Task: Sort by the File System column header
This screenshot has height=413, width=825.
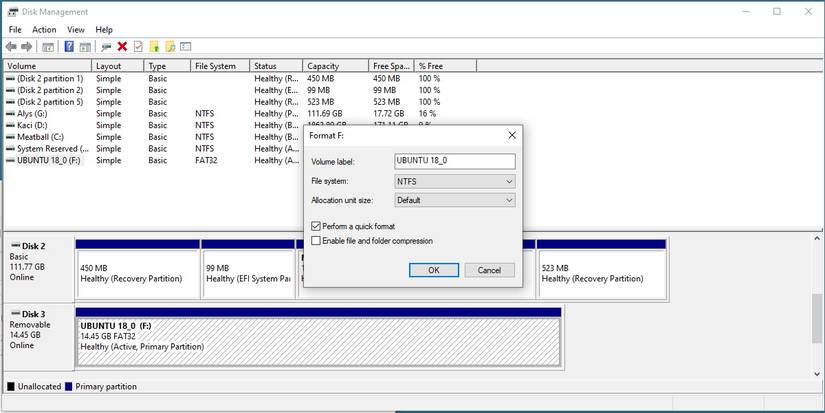Action: pyautogui.click(x=220, y=66)
